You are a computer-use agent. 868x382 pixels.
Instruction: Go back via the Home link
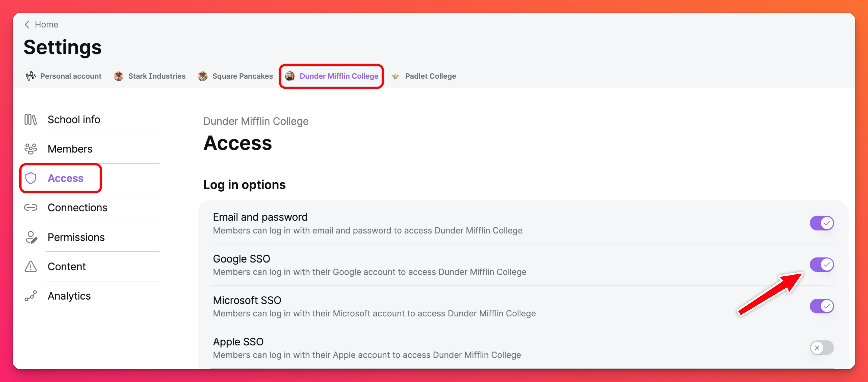pos(46,25)
